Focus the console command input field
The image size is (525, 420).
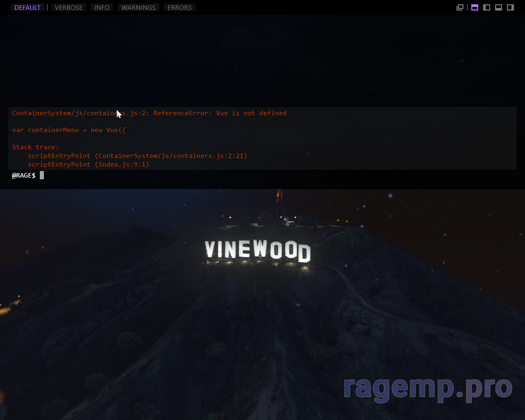[246, 176]
